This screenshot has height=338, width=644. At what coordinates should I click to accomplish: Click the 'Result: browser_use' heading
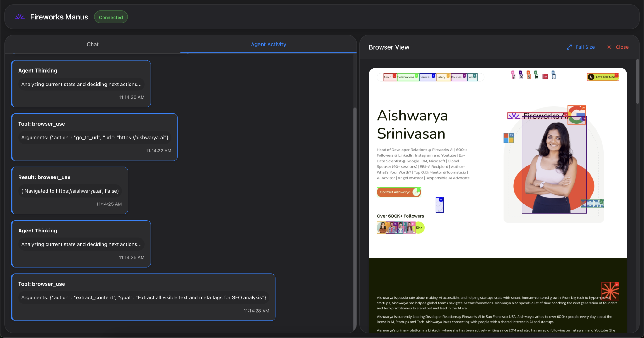coord(44,177)
